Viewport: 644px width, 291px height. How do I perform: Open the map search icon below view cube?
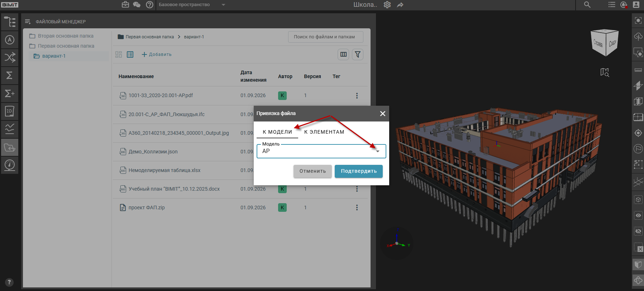tap(605, 72)
